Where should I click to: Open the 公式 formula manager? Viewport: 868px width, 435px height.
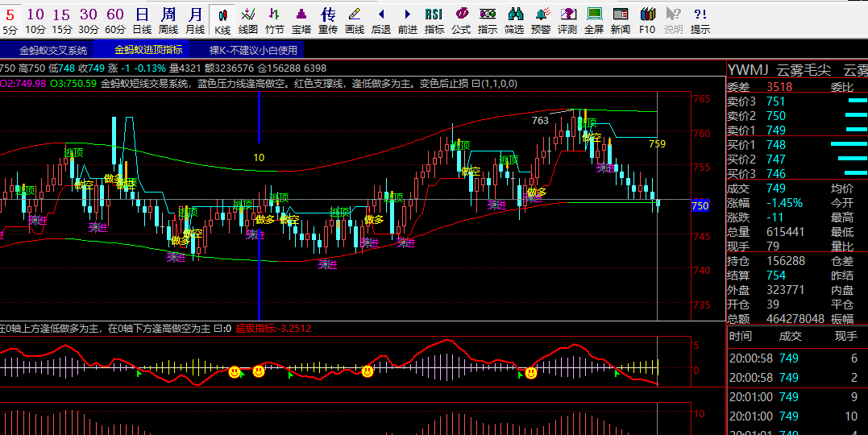pos(461,20)
